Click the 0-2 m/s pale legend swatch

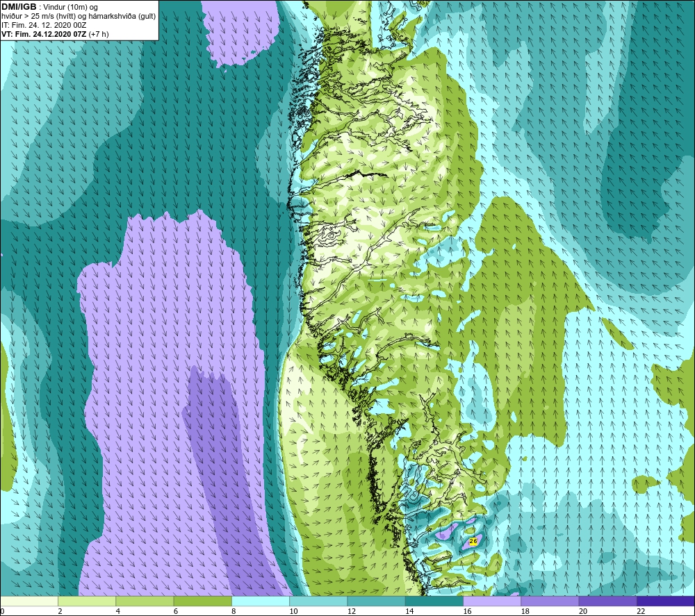29,601
